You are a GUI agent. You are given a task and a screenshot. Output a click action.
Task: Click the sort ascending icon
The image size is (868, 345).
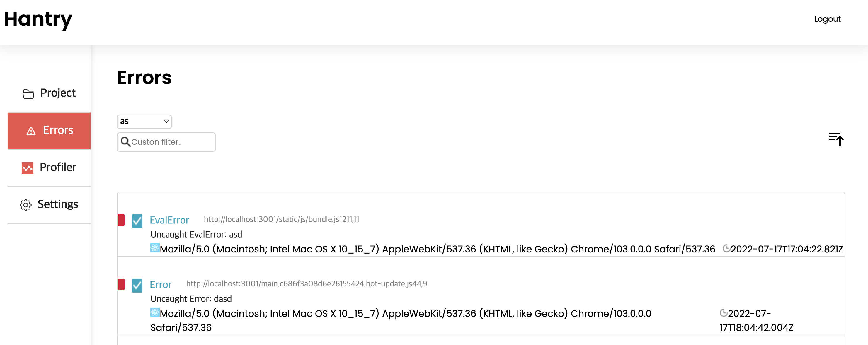836,139
